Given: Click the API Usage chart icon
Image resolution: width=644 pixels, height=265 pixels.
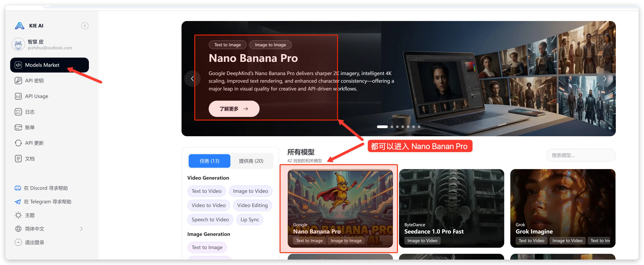Looking at the screenshot, I should tap(18, 96).
